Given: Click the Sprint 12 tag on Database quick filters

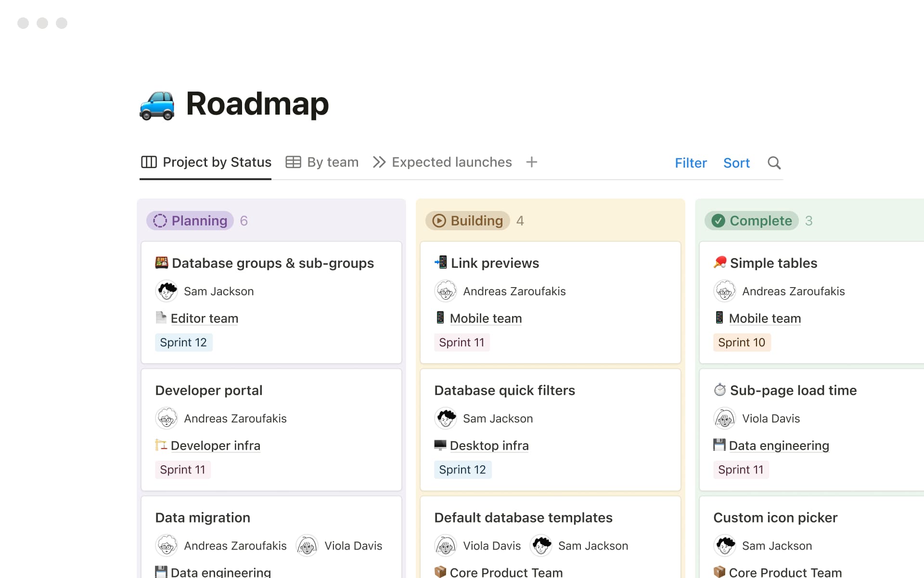Looking at the screenshot, I should pos(462,469).
